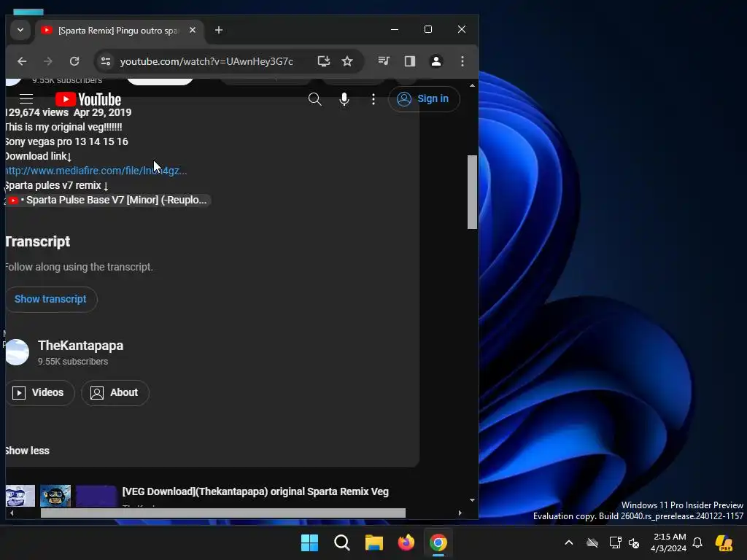Open Copilot preview icon in taskbar

(724, 542)
